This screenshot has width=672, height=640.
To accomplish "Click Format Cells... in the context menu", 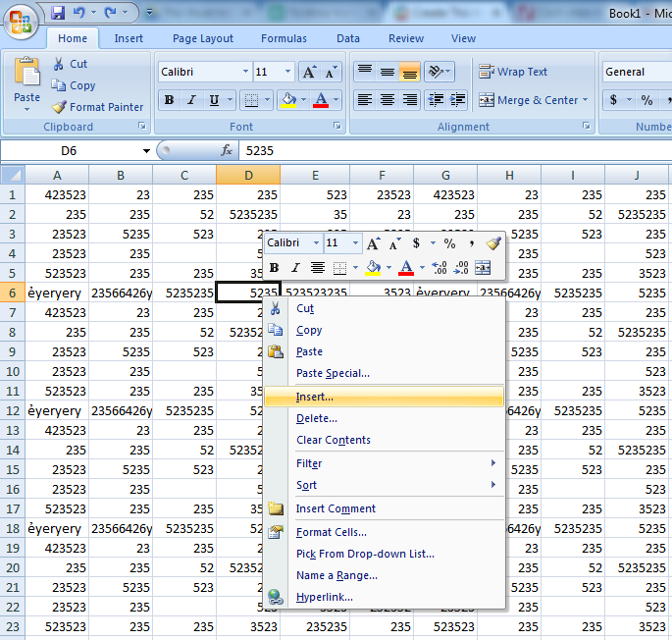I will (331, 532).
